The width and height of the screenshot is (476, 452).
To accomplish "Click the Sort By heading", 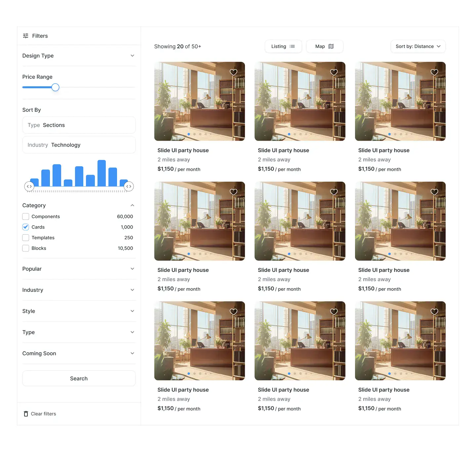I will point(31,110).
